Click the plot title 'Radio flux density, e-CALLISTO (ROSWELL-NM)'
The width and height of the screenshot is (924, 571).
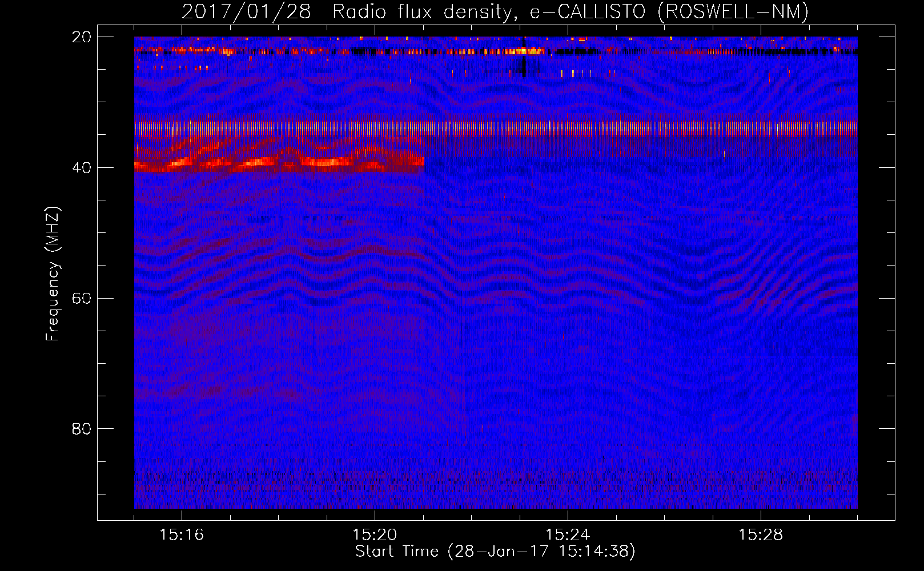point(571,12)
